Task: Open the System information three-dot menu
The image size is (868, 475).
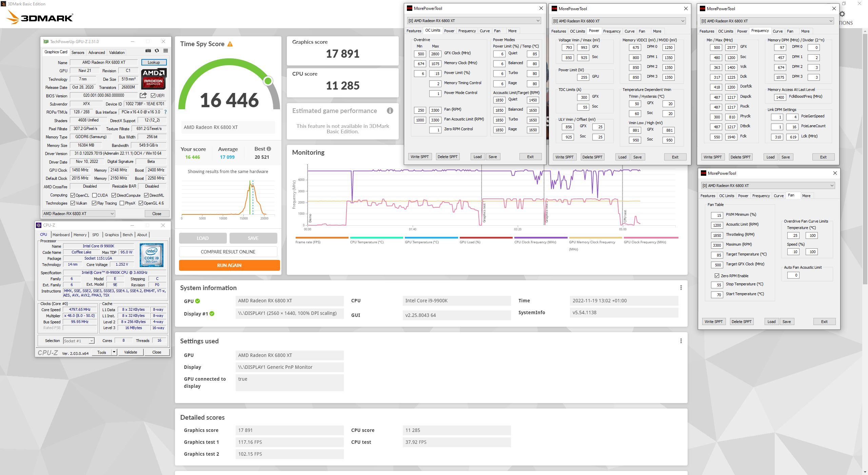Action: (x=681, y=288)
